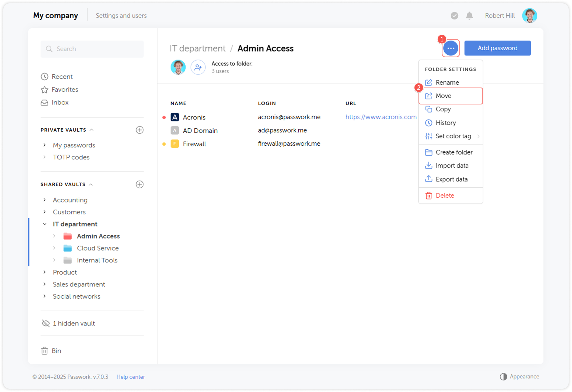Collapse the Private Vaults section
572x392 pixels.
92,130
